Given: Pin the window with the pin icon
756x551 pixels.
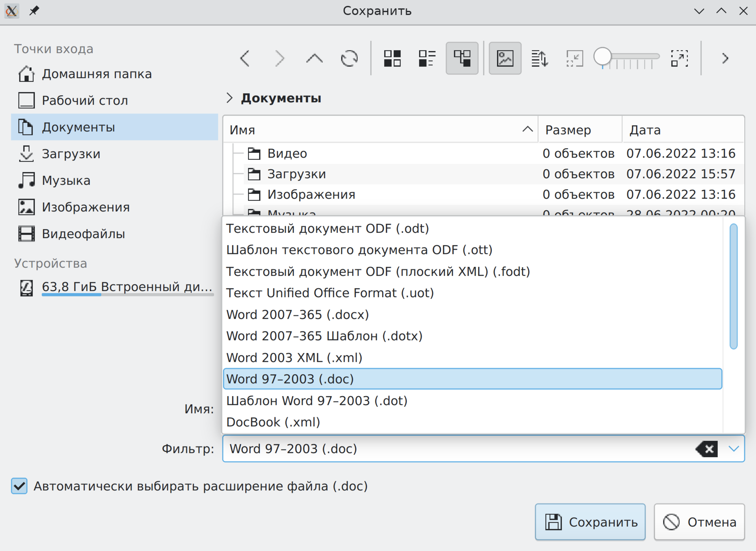Looking at the screenshot, I should coord(34,11).
